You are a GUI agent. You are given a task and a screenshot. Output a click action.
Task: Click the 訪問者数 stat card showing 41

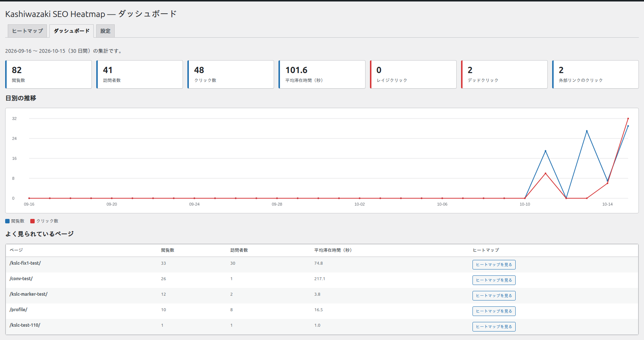tap(139, 74)
